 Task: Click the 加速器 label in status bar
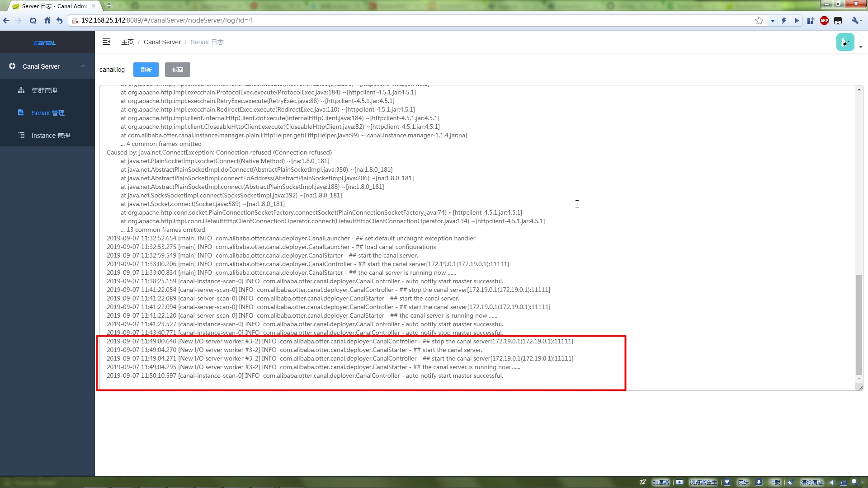[x=660, y=482]
